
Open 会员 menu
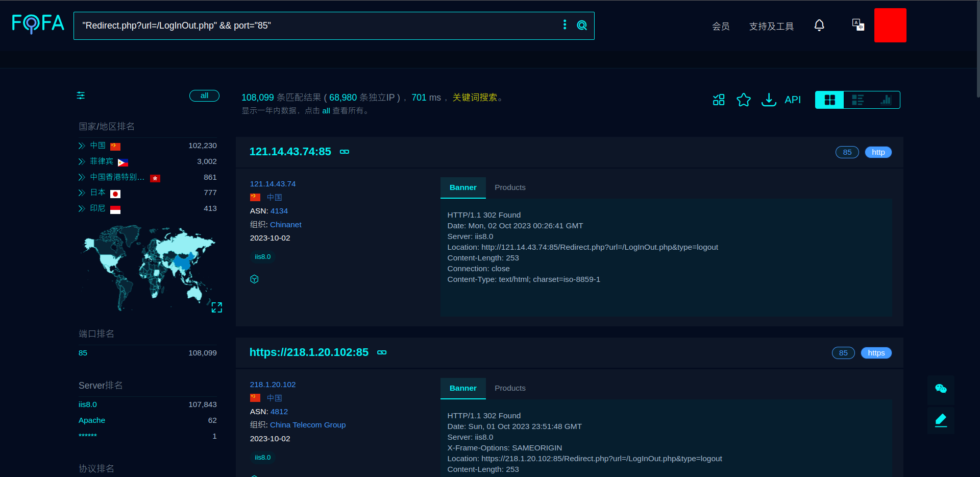coord(721,26)
